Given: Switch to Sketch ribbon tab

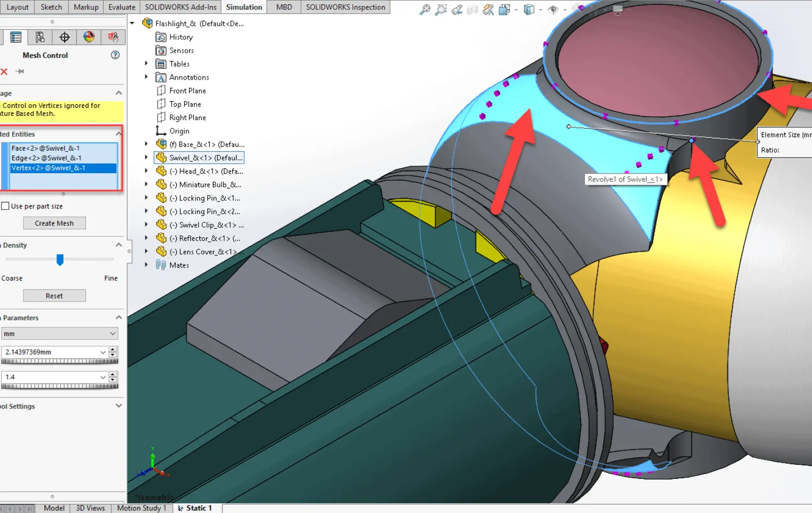Looking at the screenshot, I should pyautogui.click(x=51, y=7).
